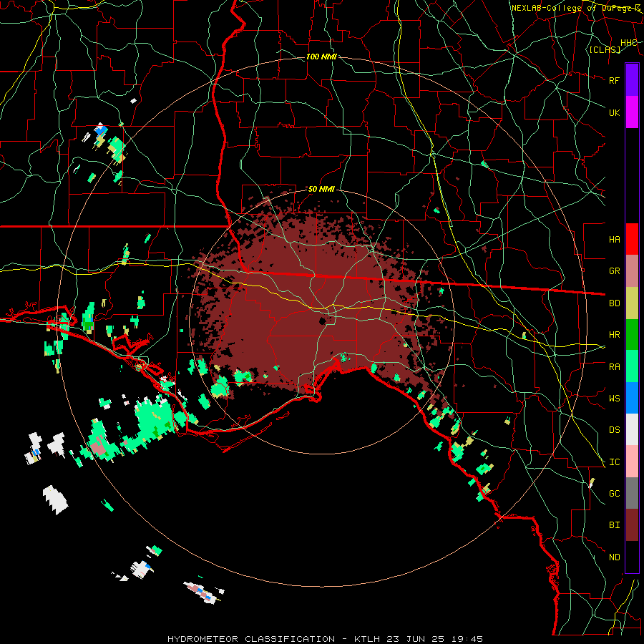644x644 pixels.
Task: Click the UK magenta legend swatch
Action: point(632,112)
